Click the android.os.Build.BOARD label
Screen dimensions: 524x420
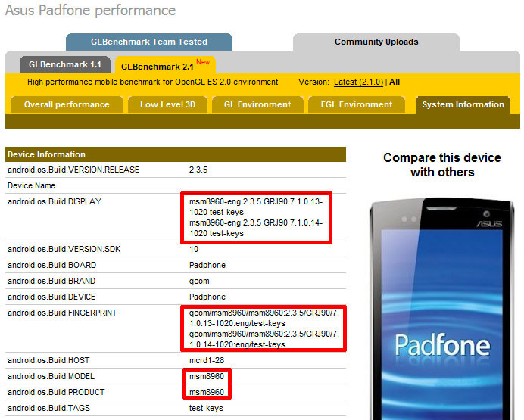pyautogui.click(x=51, y=265)
